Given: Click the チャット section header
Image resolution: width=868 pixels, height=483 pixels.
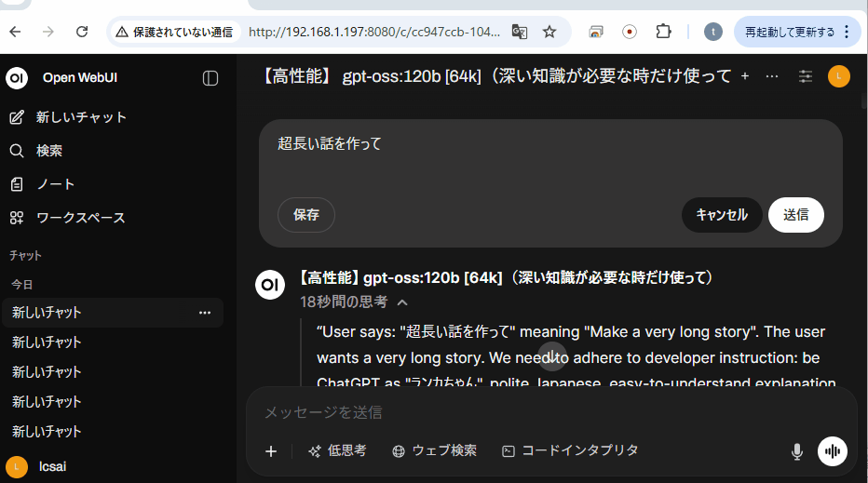Looking at the screenshot, I should [25, 256].
